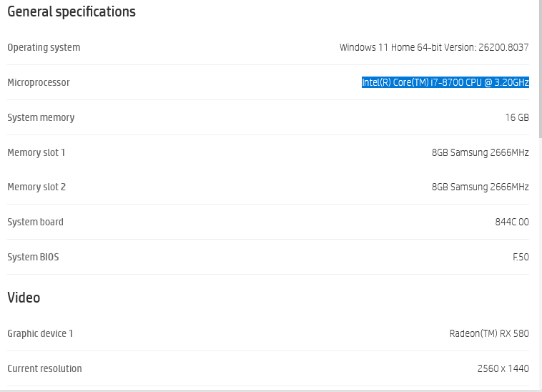Click the Video section heading
The width and height of the screenshot is (542, 392).
click(x=24, y=298)
